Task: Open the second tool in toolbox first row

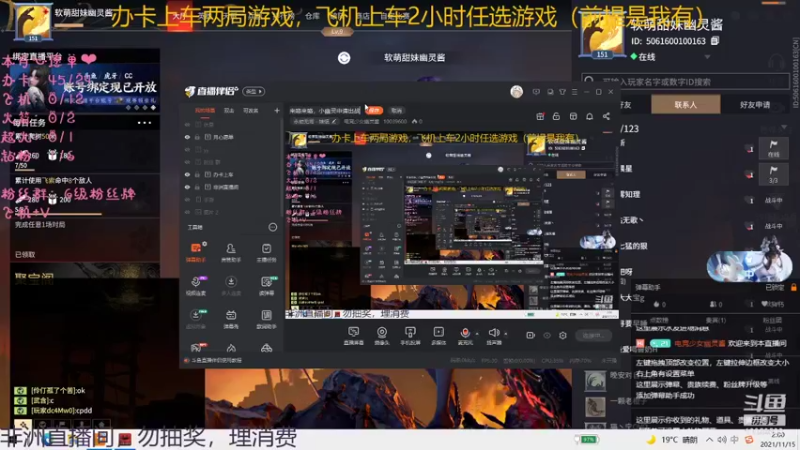Action: (x=231, y=252)
